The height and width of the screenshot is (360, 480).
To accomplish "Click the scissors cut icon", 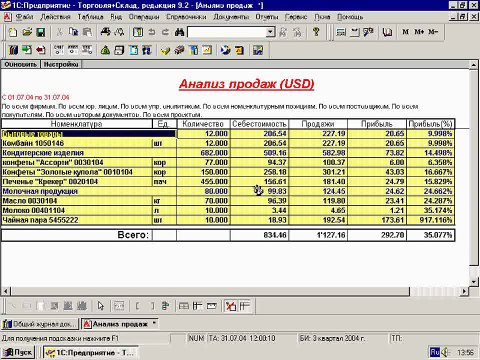I will point(60,32).
